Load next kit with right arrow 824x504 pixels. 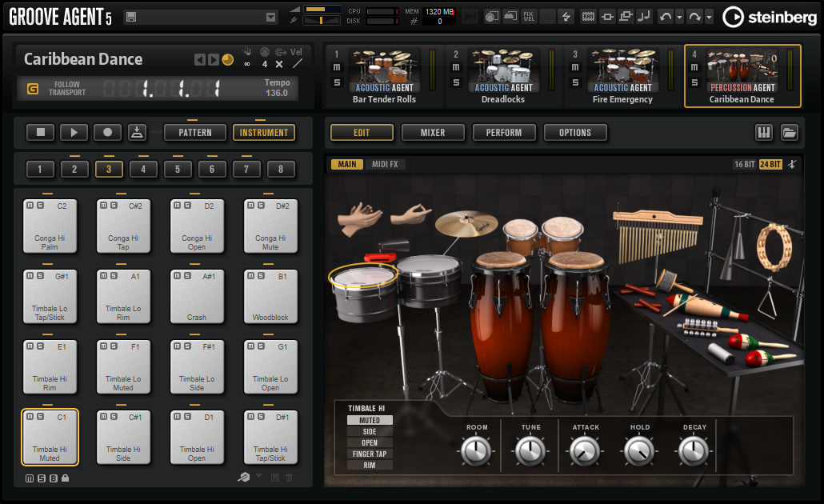tap(213, 59)
